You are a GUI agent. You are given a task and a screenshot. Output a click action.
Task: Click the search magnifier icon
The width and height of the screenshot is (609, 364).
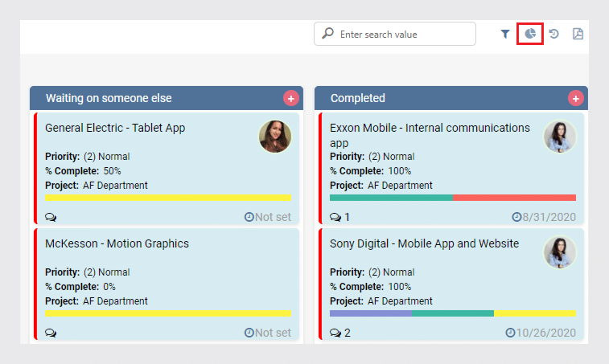click(x=327, y=34)
